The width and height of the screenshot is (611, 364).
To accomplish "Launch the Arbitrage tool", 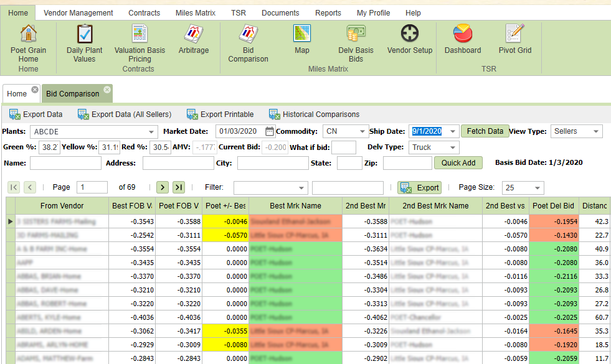I will point(193,39).
